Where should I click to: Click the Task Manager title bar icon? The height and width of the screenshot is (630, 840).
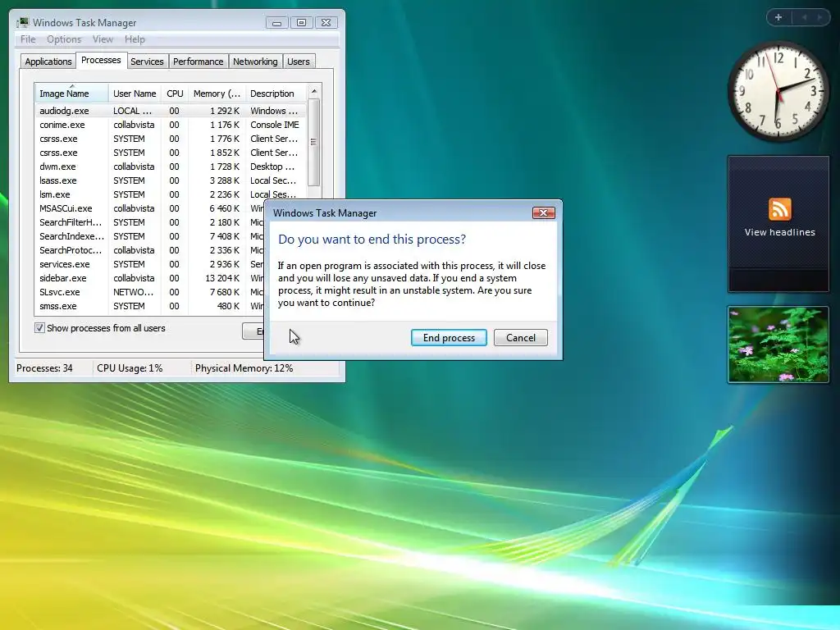22,22
